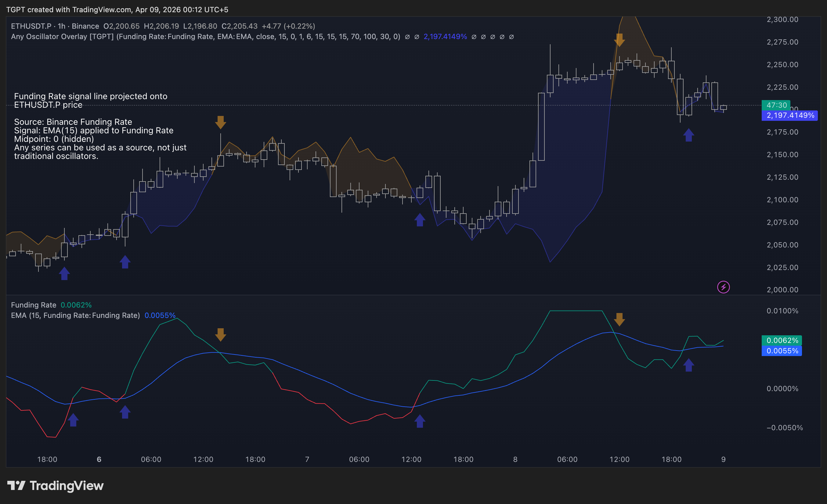Click the purple lightning bolt icon

point(723,287)
